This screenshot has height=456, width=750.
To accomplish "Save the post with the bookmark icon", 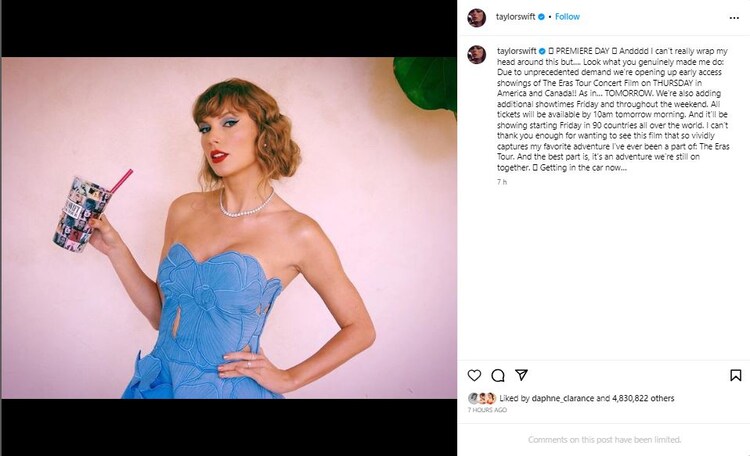I will (x=736, y=375).
